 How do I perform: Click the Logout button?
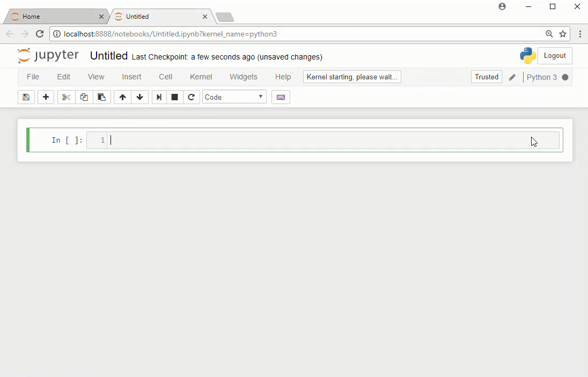[555, 55]
